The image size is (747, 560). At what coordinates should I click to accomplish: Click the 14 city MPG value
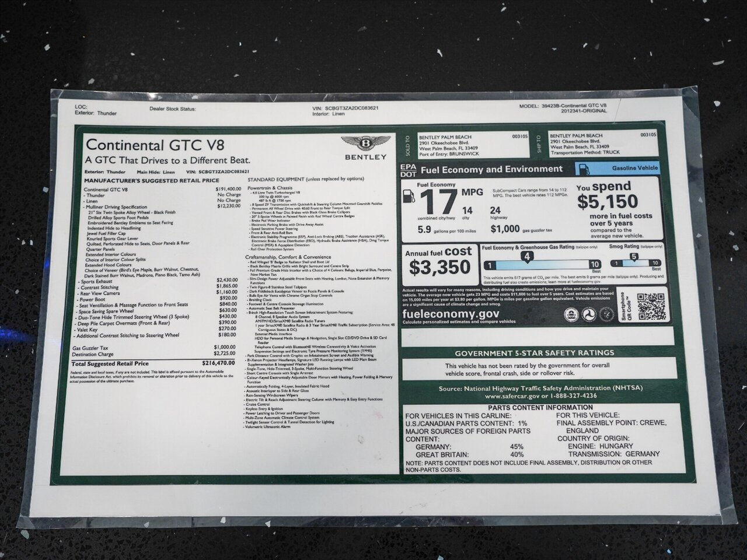467,211
